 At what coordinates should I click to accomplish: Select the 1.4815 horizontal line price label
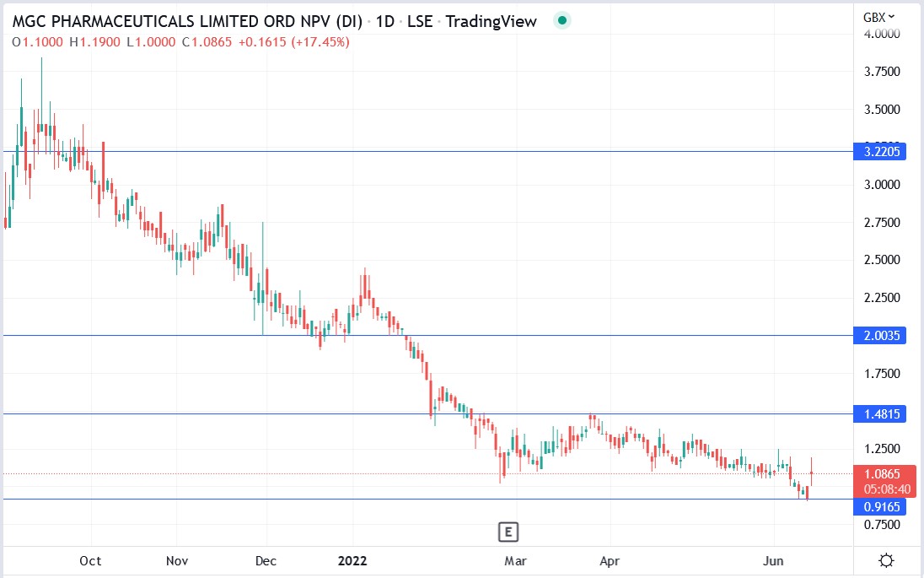pos(882,414)
